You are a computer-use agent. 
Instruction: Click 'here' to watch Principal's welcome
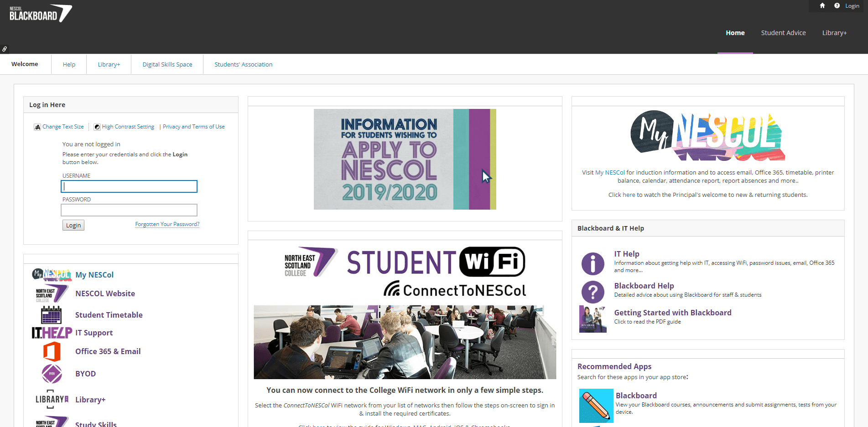[629, 195]
